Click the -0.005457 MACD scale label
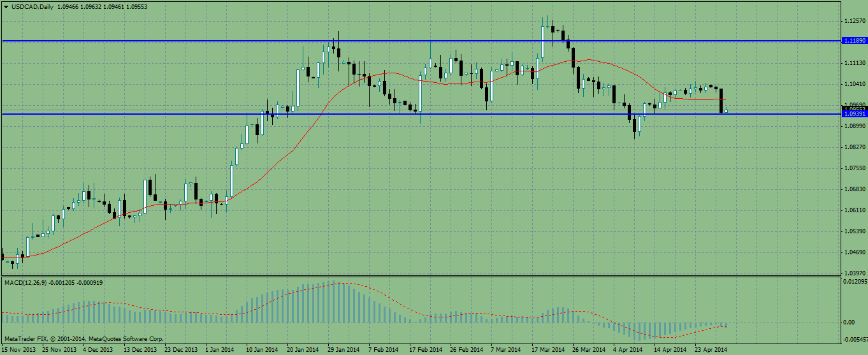This screenshot has width=868, height=355. click(854, 339)
